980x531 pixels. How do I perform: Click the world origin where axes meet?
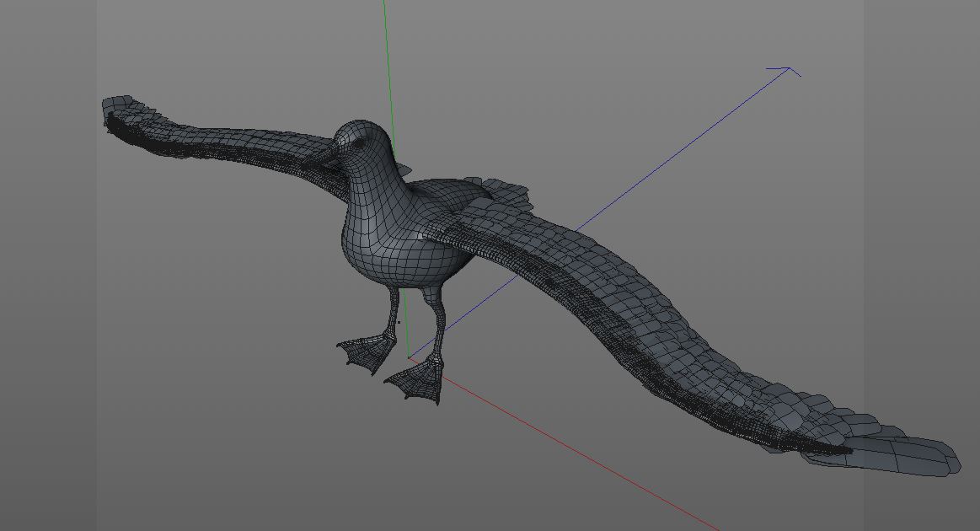[x=410, y=357]
